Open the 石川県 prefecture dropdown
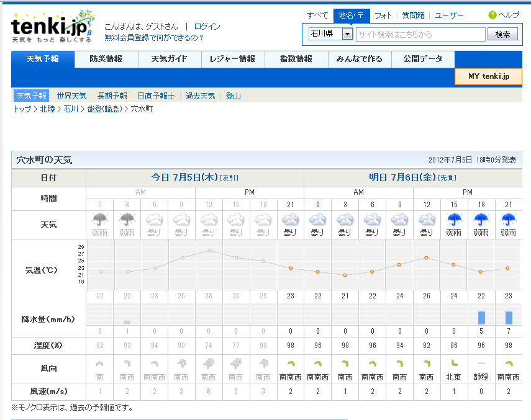531x420 pixels. coord(347,34)
